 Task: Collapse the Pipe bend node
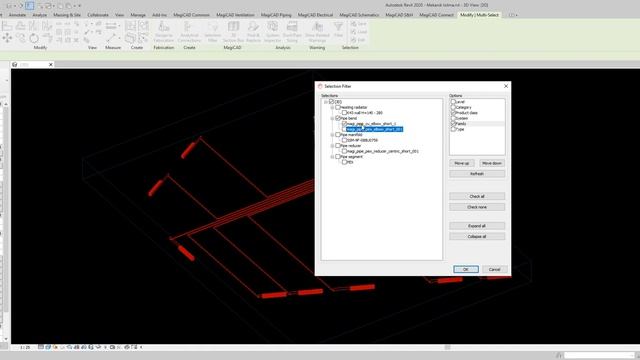pos(332,118)
